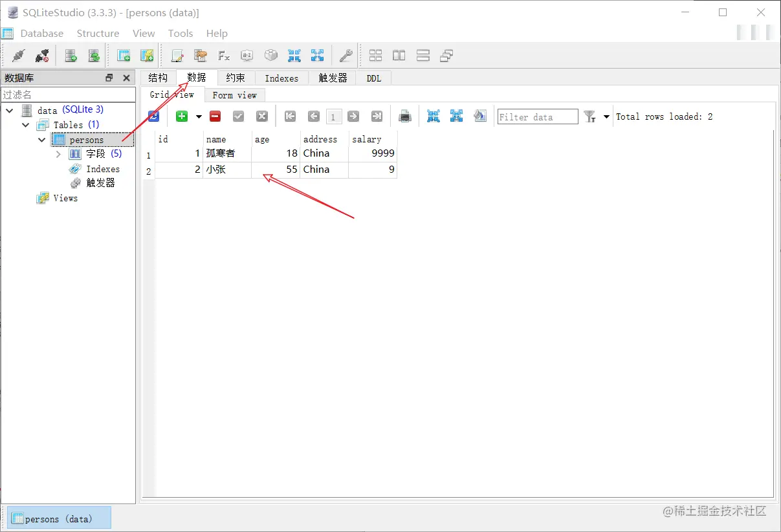The width and height of the screenshot is (781, 532).
Task: Go to next page of rows
Action: pyautogui.click(x=353, y=116)
